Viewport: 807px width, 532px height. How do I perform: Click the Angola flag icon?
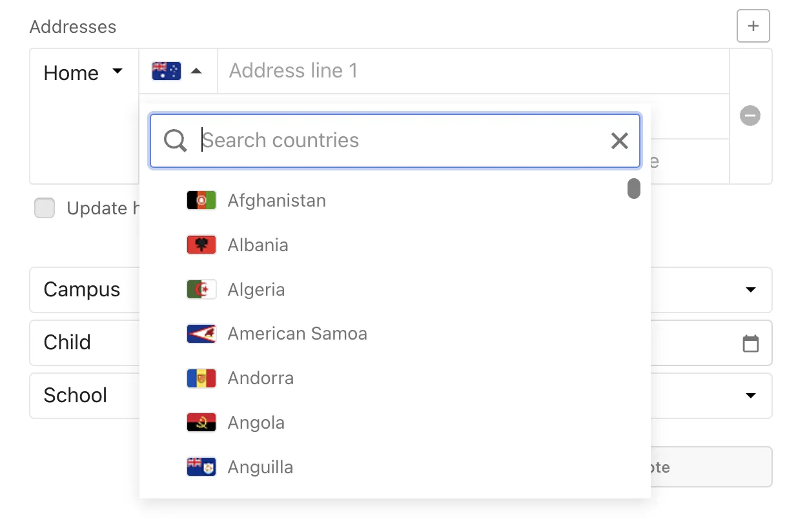pos(201,422)
